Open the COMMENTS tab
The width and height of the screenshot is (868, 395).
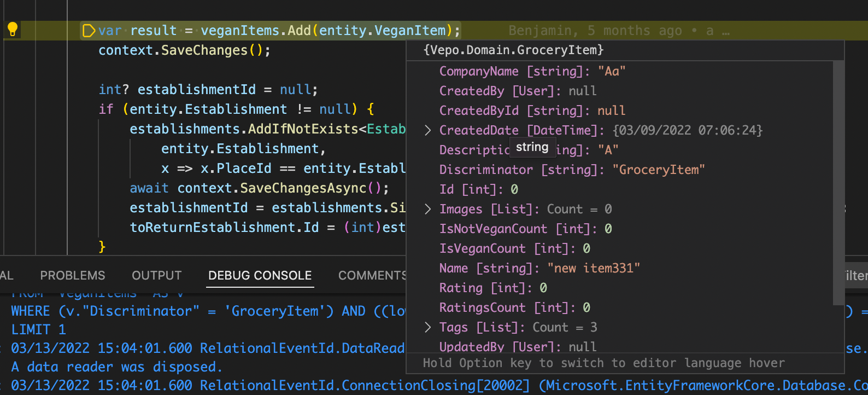pos(372,275)
